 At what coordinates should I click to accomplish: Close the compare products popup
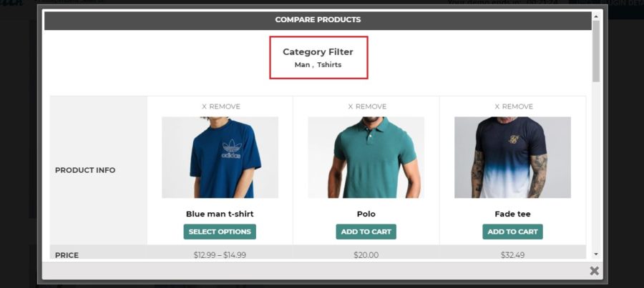tap(594, 270)
